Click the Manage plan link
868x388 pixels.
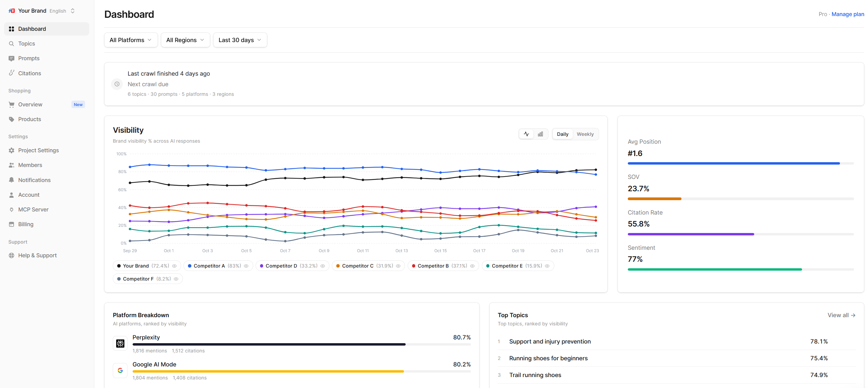(x=847, y=14)
